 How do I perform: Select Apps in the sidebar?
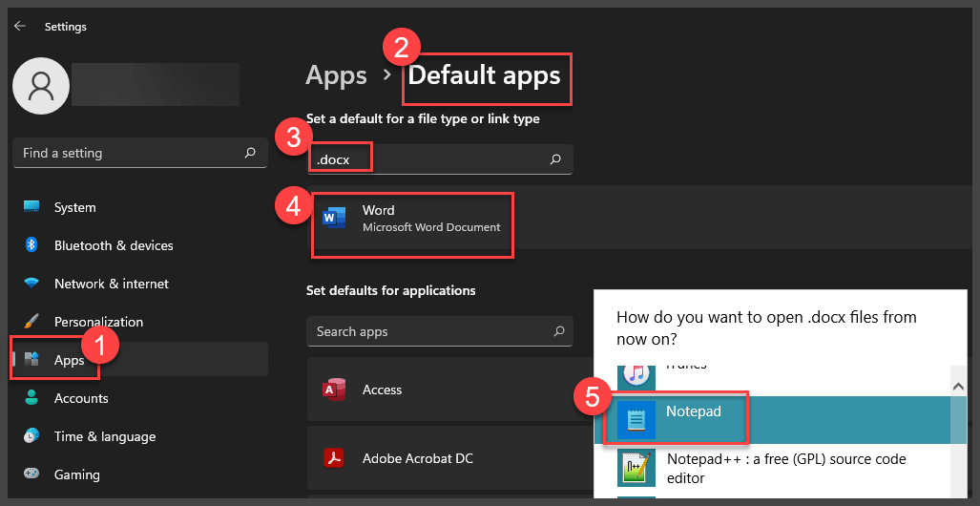pyautogui.click(x=140, y=360)
